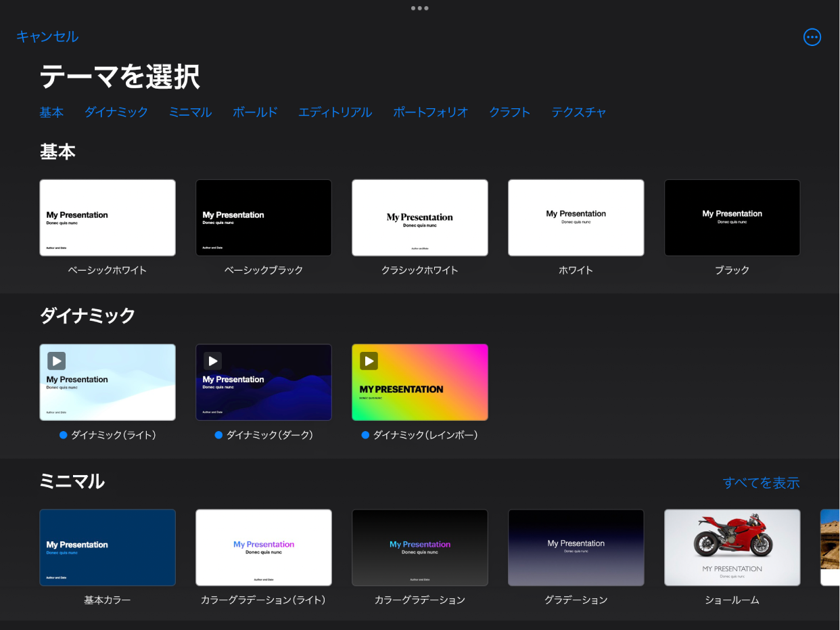This screenshot has width=840, height=630.
Task: Click the ブラック label under fifth basic theme
Action: (732, 270)
